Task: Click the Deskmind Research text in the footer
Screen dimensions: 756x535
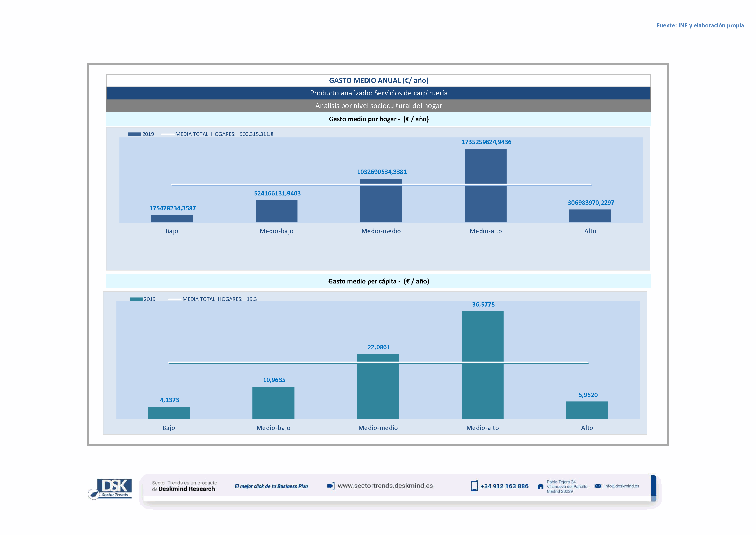Action: click(x=187, y=489)
